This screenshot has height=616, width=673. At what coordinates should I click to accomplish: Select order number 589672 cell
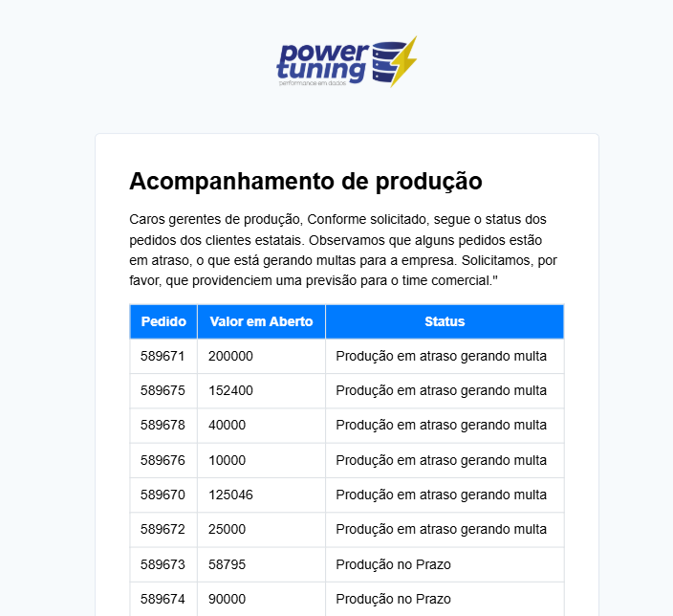[163, 529]
